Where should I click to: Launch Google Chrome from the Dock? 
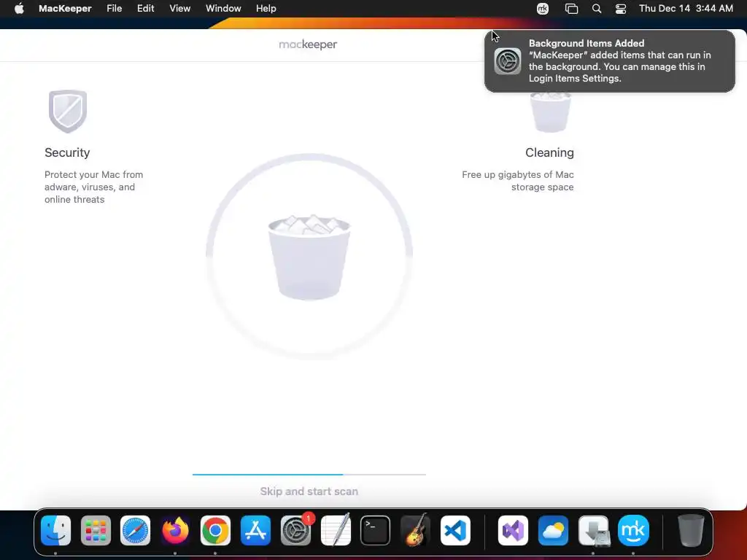(215, 530)
